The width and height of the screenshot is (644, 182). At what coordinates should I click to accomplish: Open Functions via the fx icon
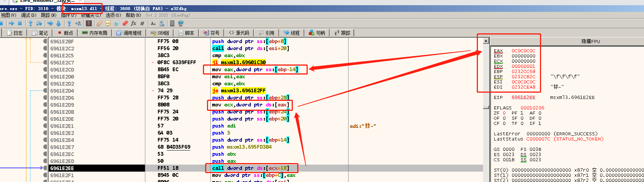point(134,23)
